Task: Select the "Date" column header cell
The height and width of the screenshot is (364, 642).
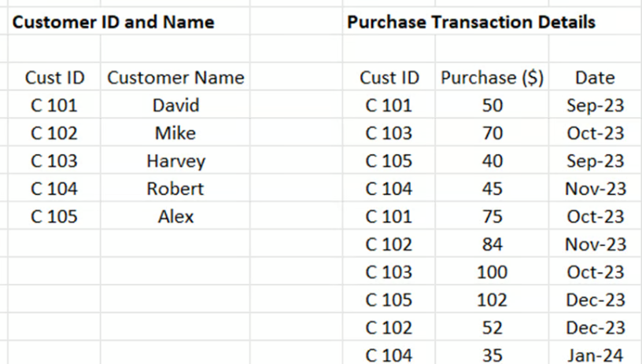Action: click(x=595, y=78)
